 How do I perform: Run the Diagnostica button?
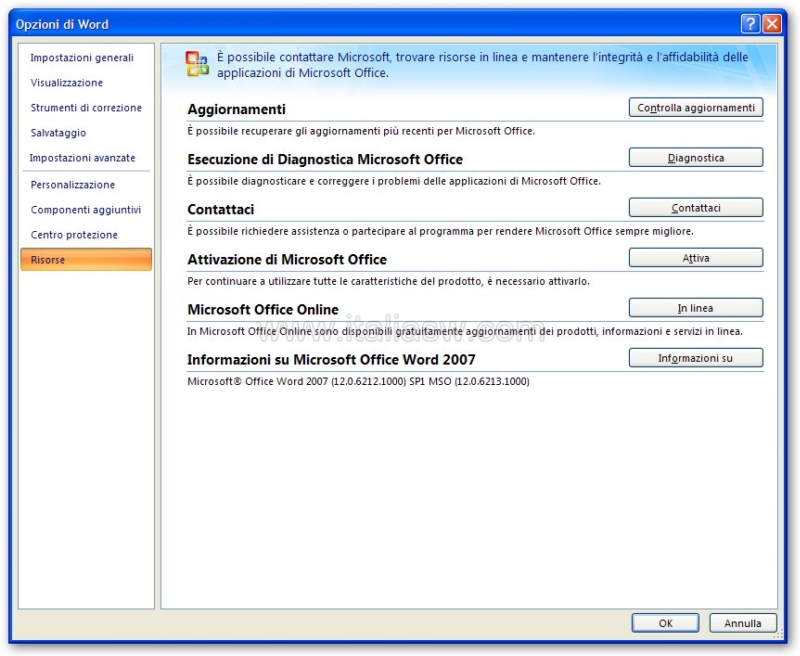(696, 158)
